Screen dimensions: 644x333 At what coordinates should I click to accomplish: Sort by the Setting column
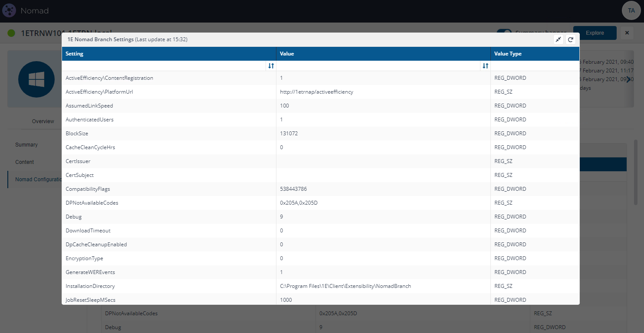271,66
